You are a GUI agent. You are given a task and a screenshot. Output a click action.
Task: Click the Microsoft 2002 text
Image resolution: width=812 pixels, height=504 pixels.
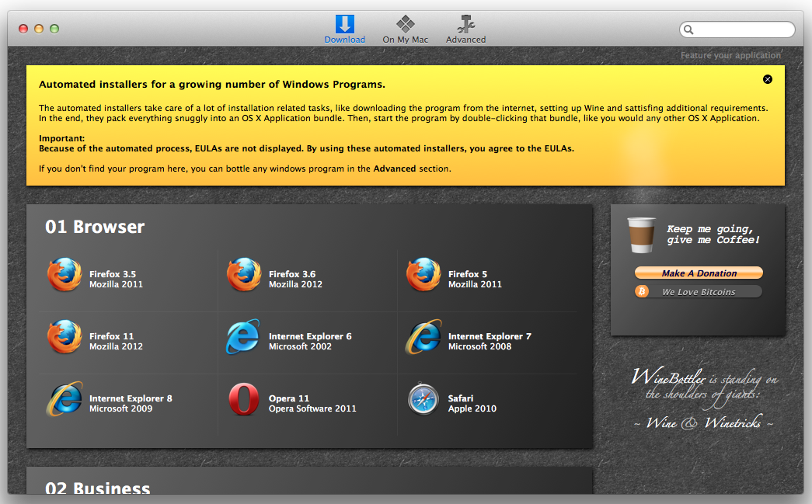coord(300,346)
